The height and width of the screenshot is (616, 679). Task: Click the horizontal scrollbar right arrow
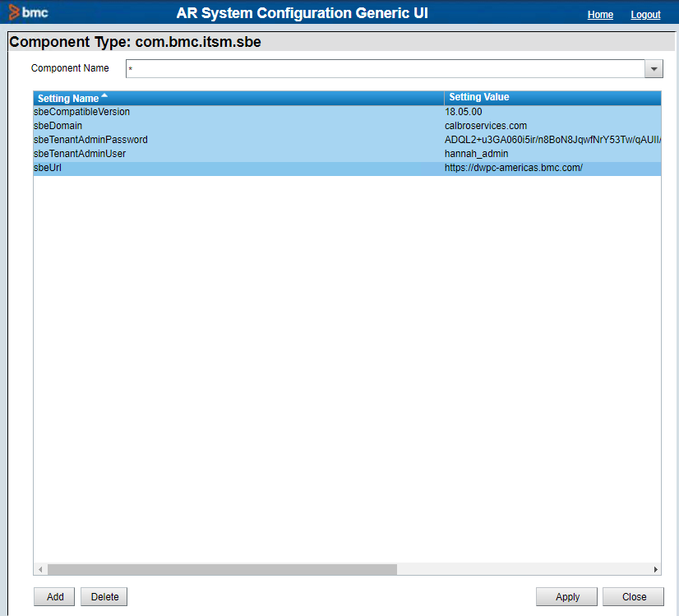(x=655, y=569)
